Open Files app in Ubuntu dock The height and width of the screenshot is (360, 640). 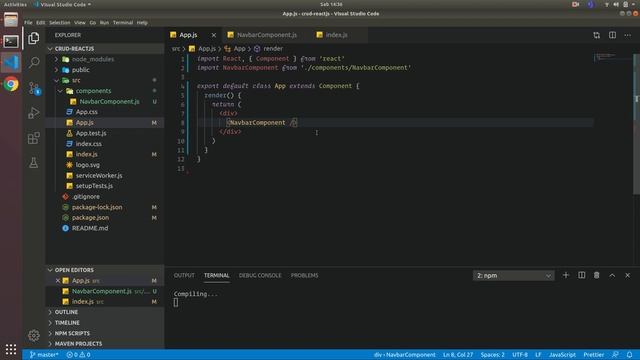pyautogui.click(x=11, y=20)
